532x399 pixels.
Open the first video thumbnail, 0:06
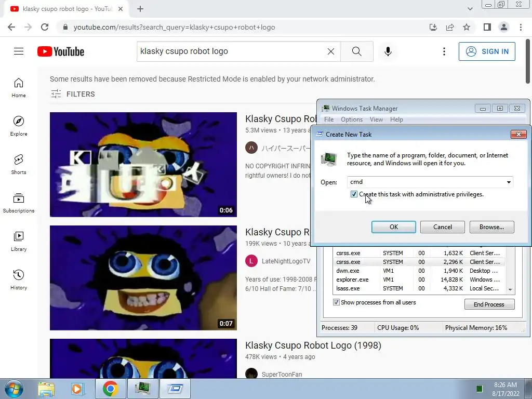[x=143, y=165]
